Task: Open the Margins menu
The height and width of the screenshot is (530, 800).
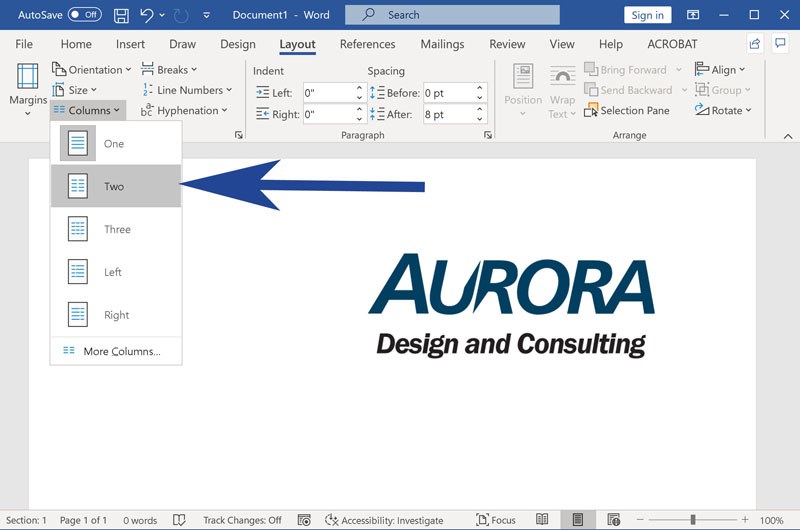Action: [28, 89]
